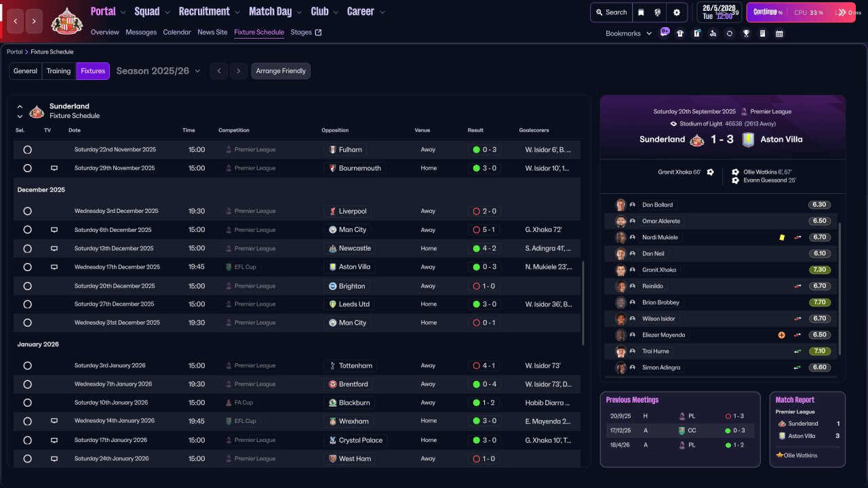The image size is (868, 488).
Task: Expand the Portal menu chevron
Action: (x=123, y=12)
